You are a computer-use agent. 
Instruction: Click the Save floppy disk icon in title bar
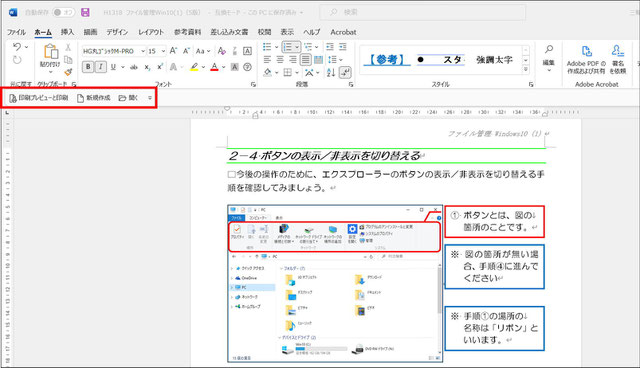85,12
